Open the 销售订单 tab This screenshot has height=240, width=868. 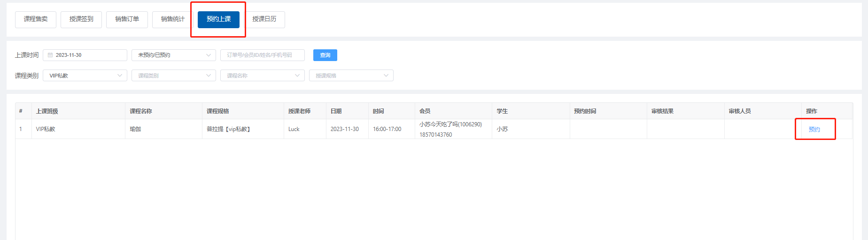[127, 19]
